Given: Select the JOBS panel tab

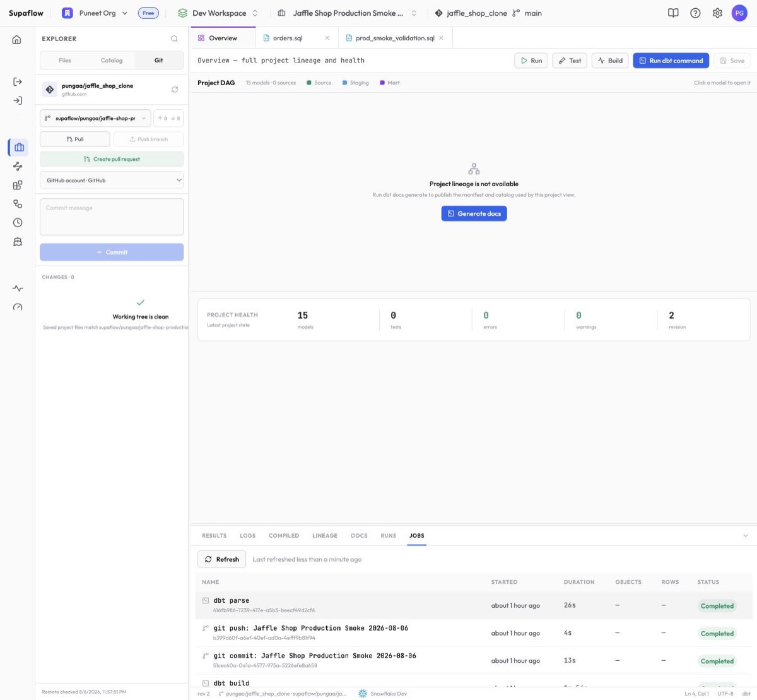Looking at the screenshot, I should pos(417,536).
